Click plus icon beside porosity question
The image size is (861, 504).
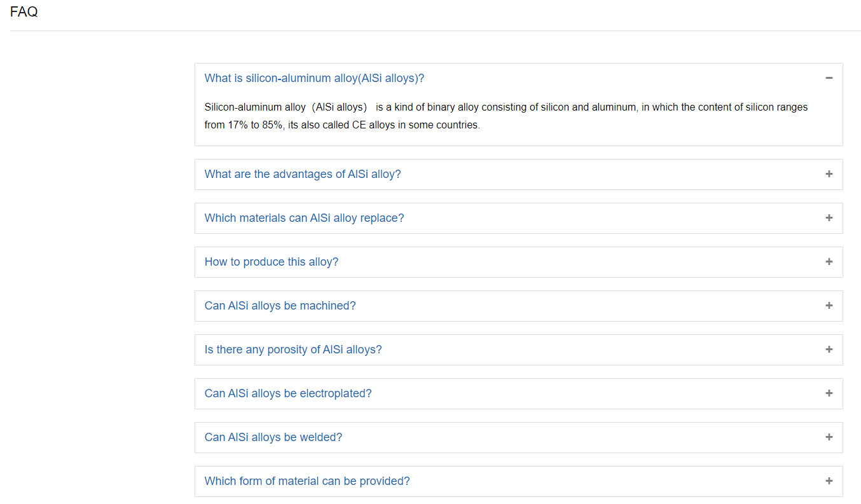tap(829, 350)
